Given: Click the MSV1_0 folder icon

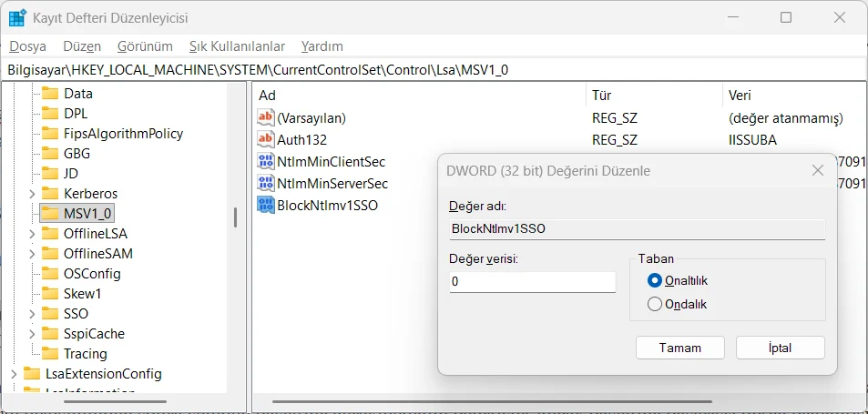Looking at the screenshot, I should pyautogui.click(x=50, y=213).
